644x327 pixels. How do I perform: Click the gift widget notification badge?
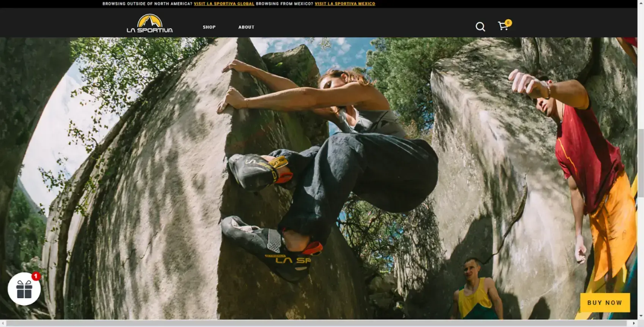pyautogui.click(x=36, y=276)
